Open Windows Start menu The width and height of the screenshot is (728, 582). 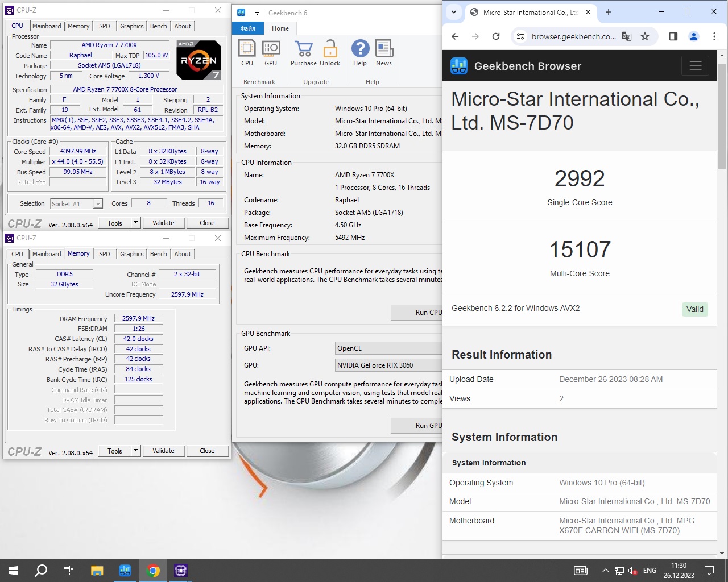14,571
